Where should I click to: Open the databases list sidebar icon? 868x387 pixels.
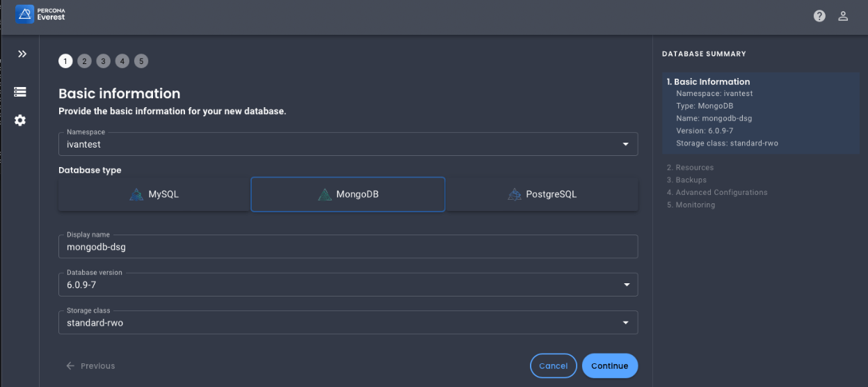20,92
